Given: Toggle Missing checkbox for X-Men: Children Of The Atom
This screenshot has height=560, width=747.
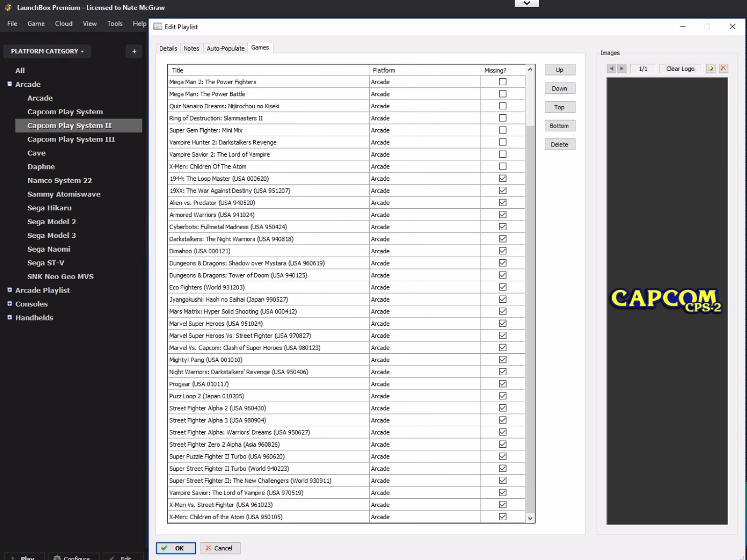Looking at the screenshot, I should (x=503, y=166).
